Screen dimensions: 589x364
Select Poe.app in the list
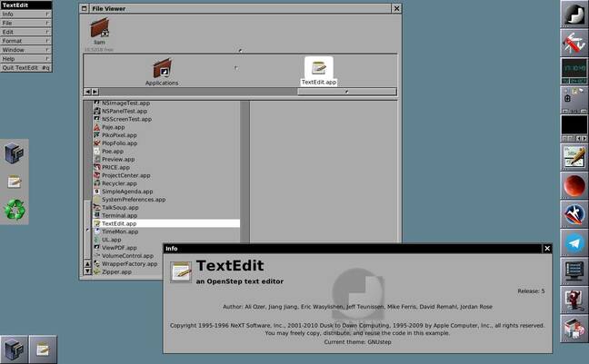click(166, 152)
